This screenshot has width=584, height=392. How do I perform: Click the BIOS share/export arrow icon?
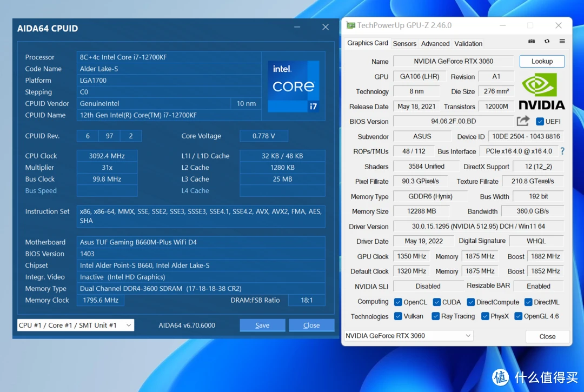523,121
